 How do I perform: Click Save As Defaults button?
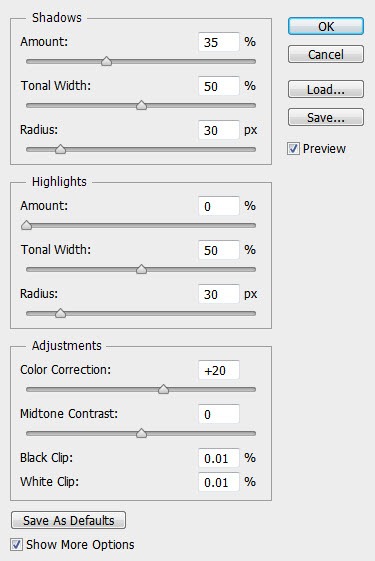tap(68, 520)
